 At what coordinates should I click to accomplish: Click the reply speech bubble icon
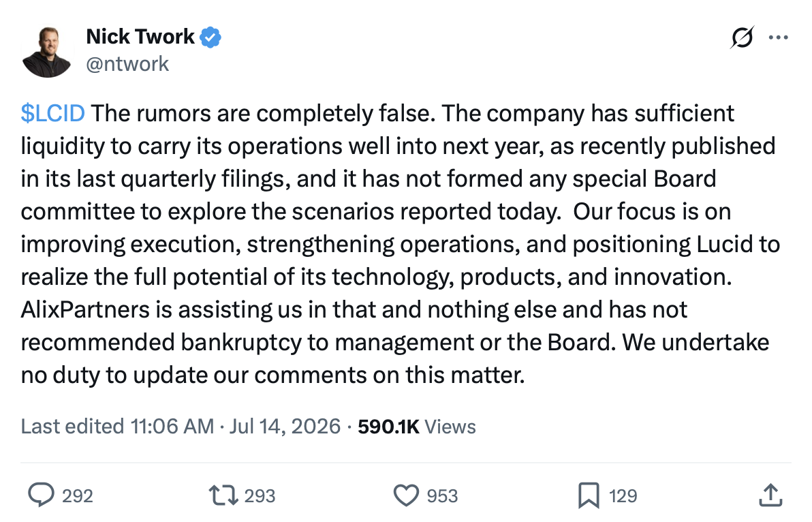coord(41,495)
